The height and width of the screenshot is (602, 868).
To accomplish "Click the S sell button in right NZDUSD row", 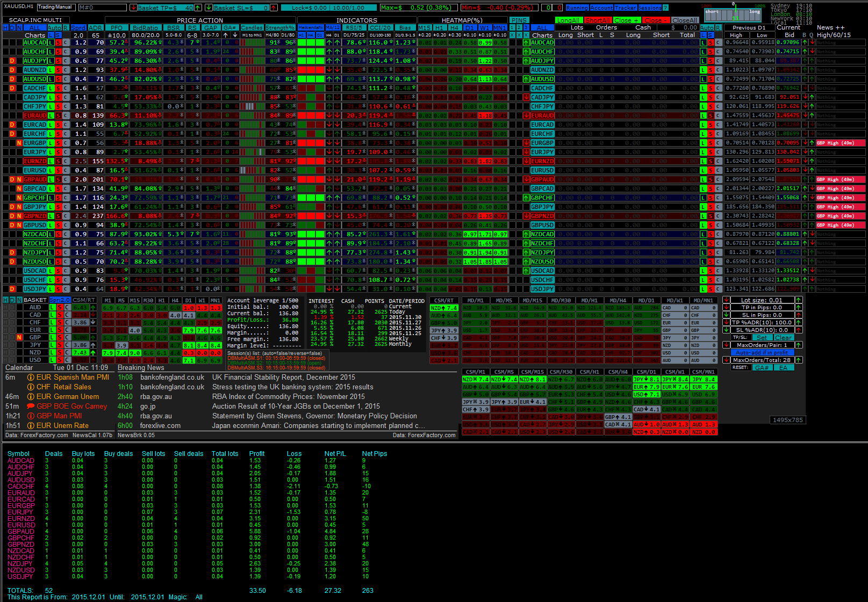I will (711, 262).
